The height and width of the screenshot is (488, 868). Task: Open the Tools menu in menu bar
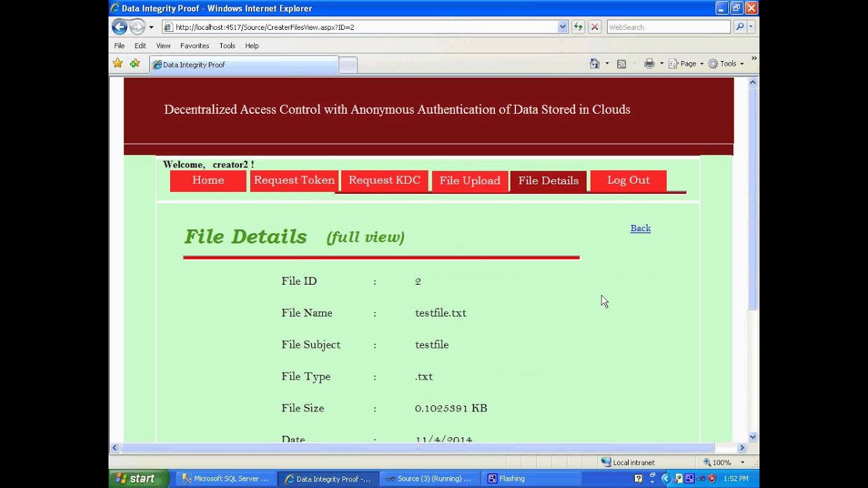pyautogui.click(x=227, y=45)
